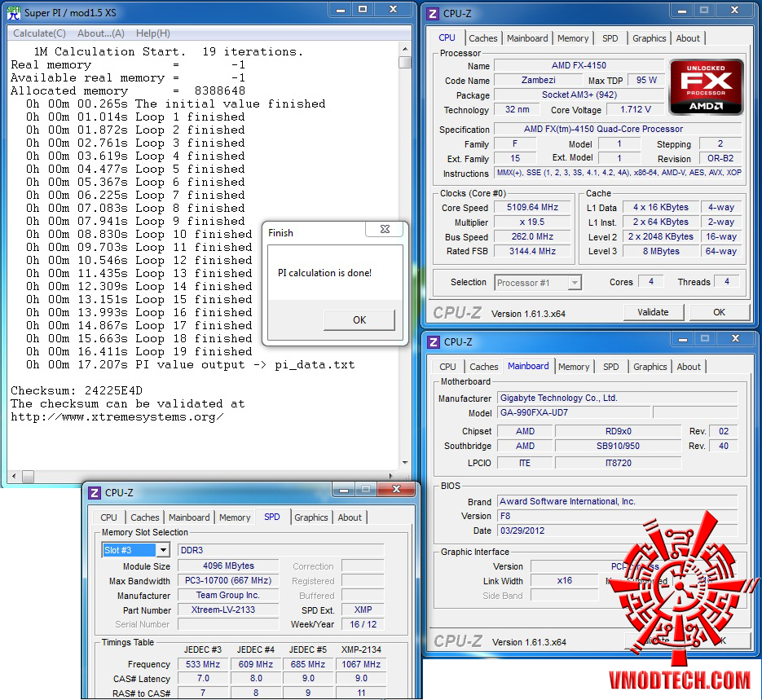The height and width of the screenshot is (700, 762).
Task: Click the AMD FX-4150 name field
Action: 579,65
